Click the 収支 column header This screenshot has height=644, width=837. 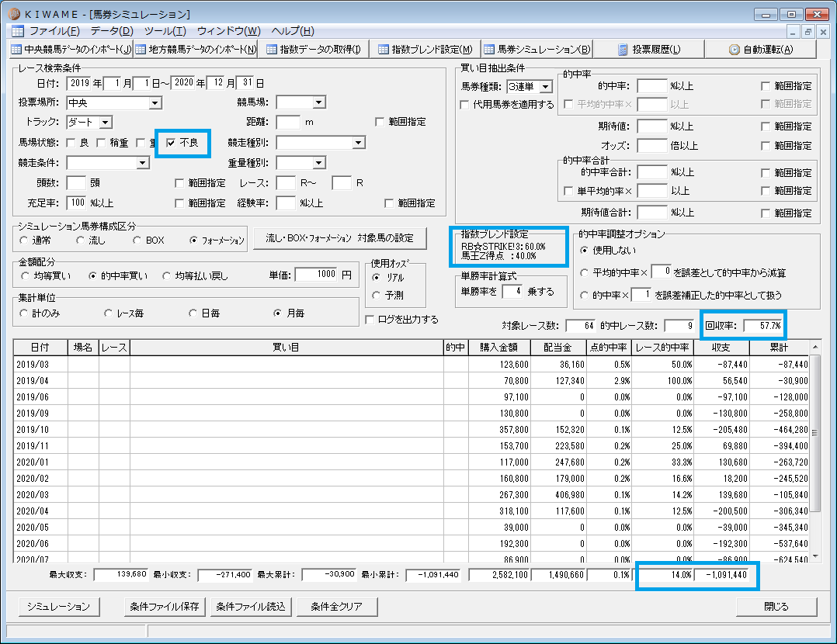coord(721,348)
